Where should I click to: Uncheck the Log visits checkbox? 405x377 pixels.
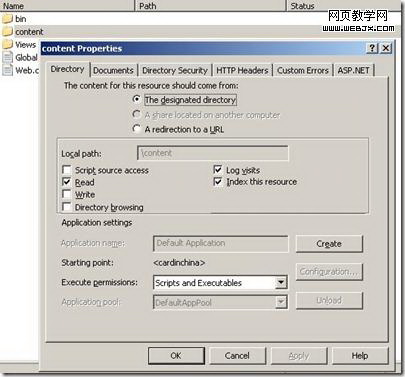218,170
